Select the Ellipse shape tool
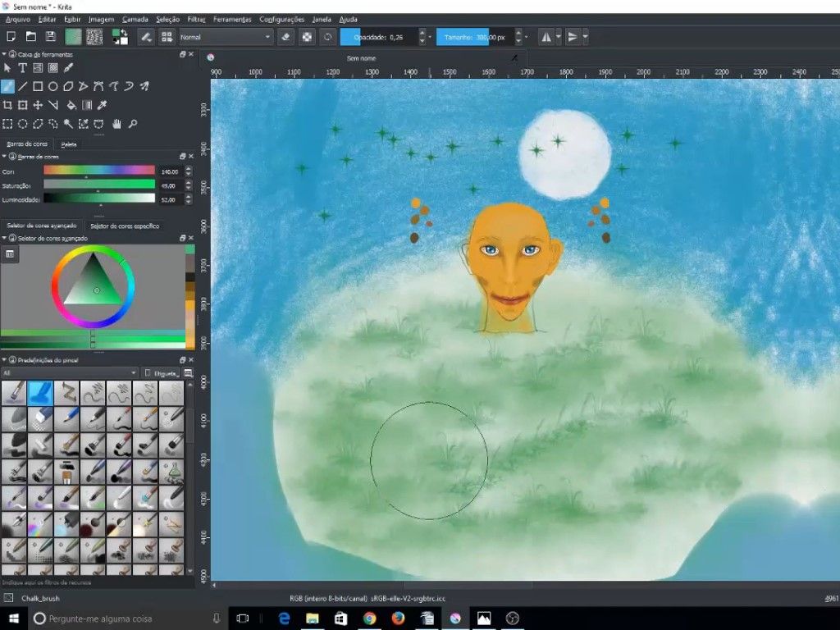This screenshot has height=630, width=840. coord(52,86)
